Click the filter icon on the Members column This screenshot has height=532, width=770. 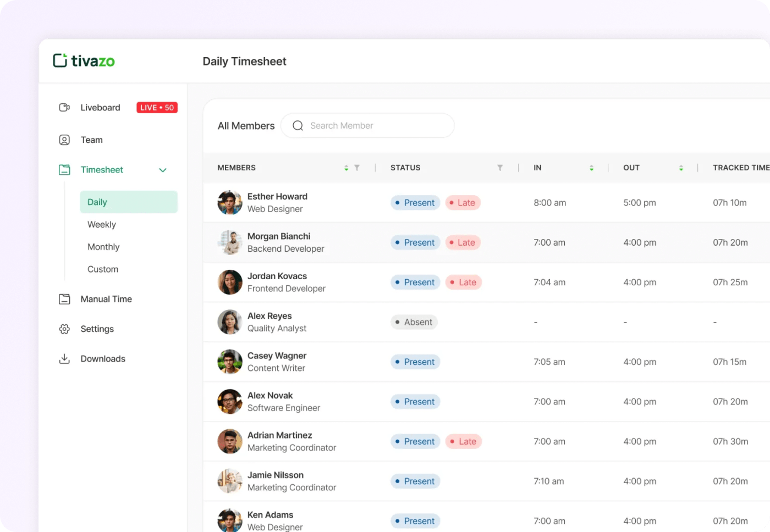coord(358,168)
